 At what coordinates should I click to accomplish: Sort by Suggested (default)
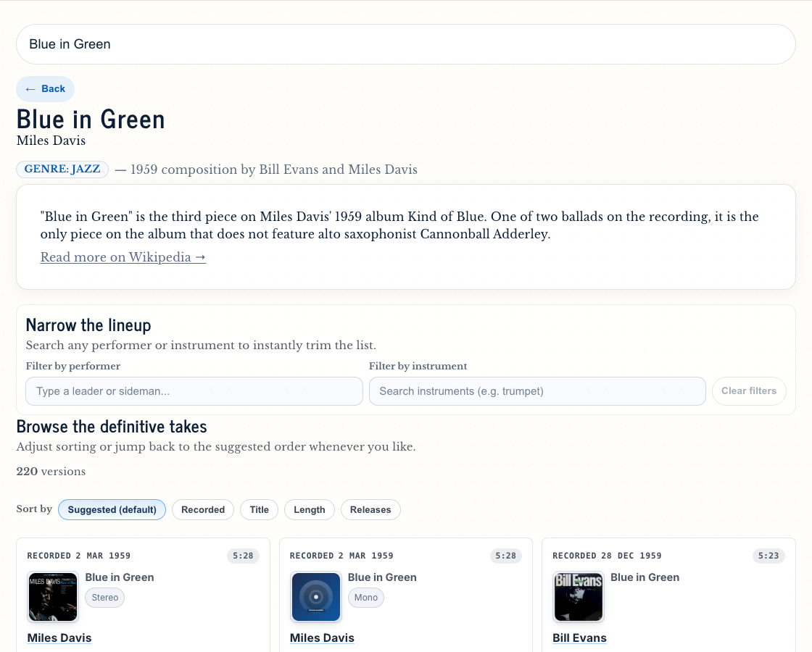pyautogui.click(x=112, y=510)
